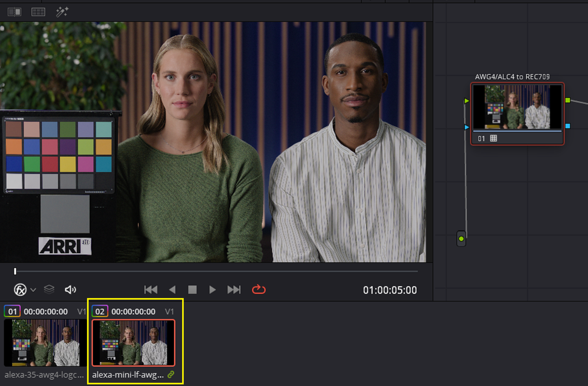Click the clip number badge 02

pos(100,311)
